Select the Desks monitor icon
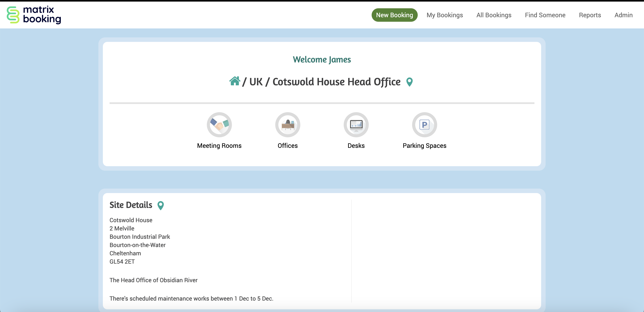644x312 pixels. pyautogui.click(x=356, y=125)
